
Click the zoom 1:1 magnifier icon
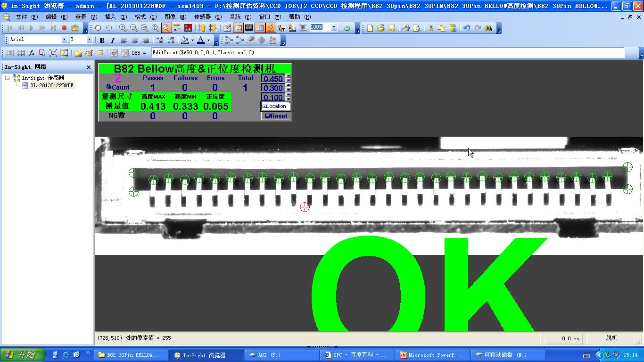click(x=144, y=28)
